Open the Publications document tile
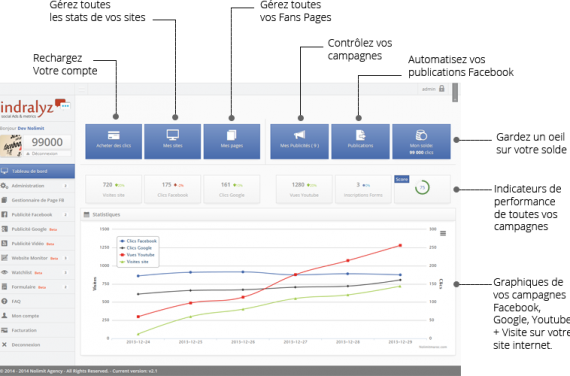The width and height of the screenshot is (570, 376). pyautogui.click(x=360, y=141)
